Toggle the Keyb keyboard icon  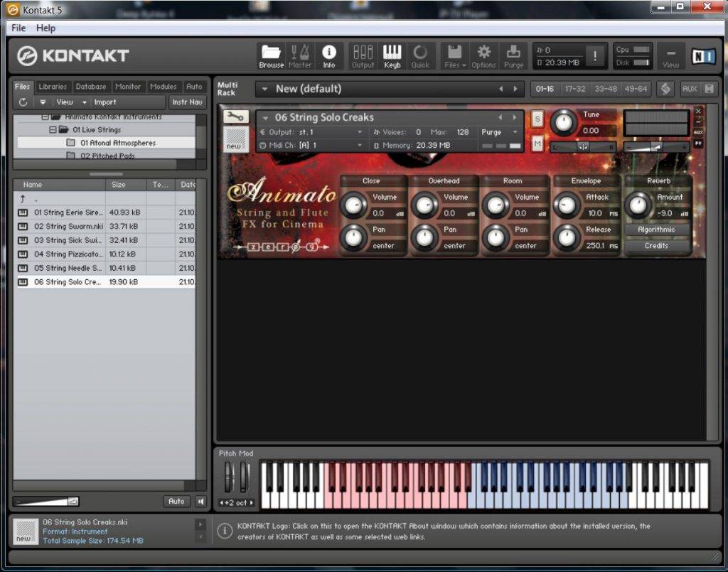(392, 55)
